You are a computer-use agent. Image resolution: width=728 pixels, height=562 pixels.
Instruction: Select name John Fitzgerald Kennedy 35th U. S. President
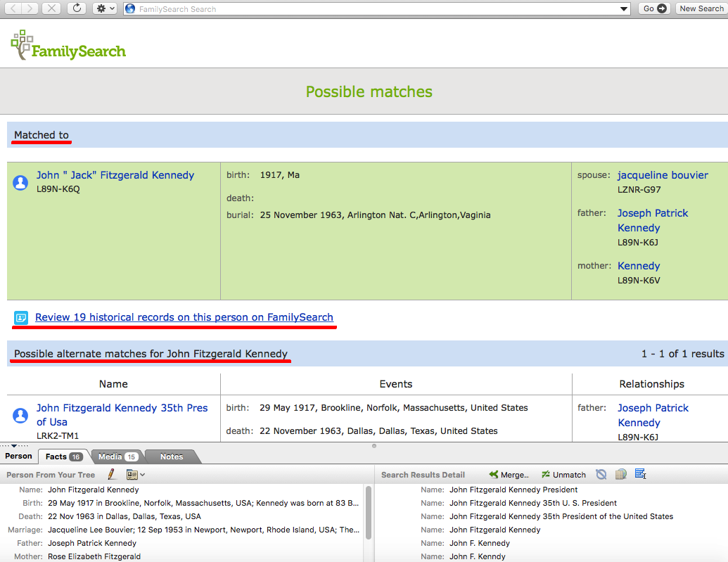click(x=533, y=503)
